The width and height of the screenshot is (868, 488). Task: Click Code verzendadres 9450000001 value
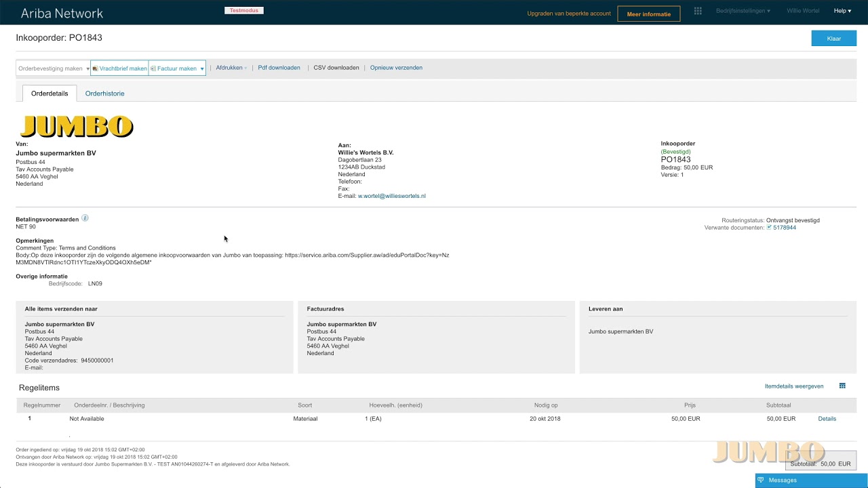coord(97,361)
